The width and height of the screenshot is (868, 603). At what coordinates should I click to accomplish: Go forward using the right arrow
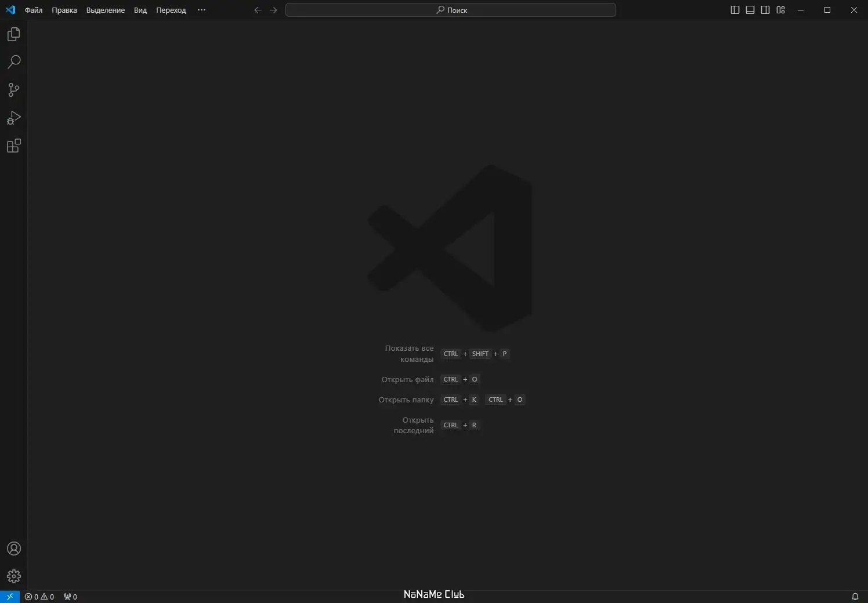coord(273,10)
